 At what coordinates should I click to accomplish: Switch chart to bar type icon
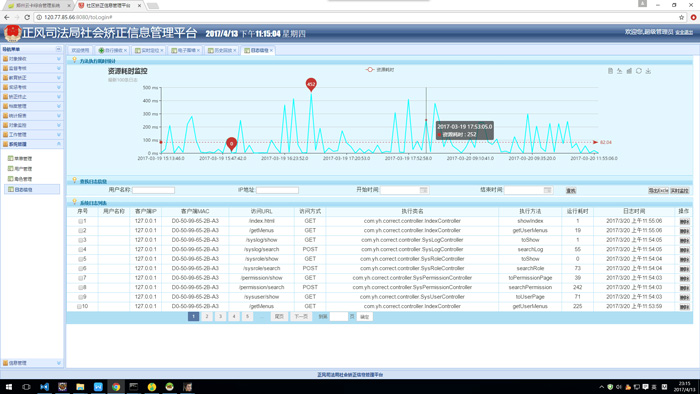coord(629,71)
